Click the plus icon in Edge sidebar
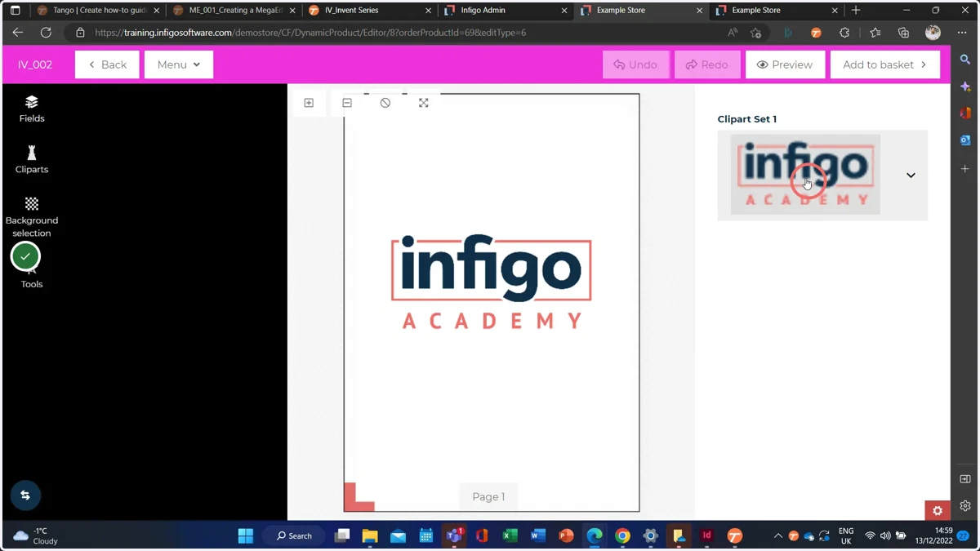 [x=965, y=168]
